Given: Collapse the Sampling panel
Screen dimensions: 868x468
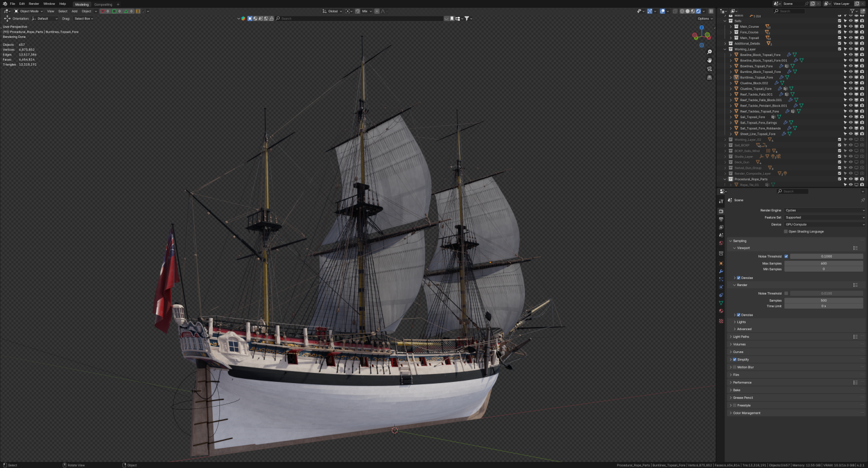Looking at the screenshot, I should point(739,241).
